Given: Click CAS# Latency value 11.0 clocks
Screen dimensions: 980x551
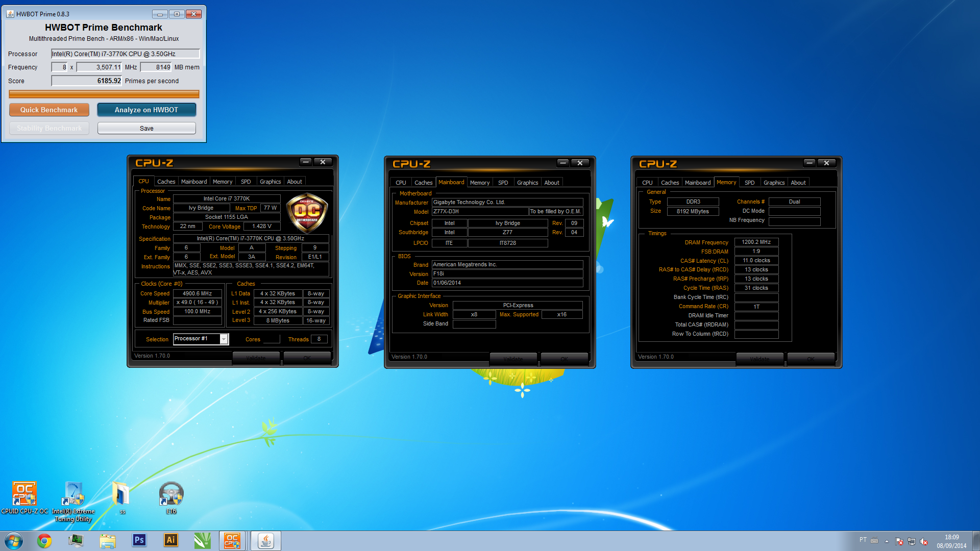Looking at the screenshot, I should click(756, 260).
